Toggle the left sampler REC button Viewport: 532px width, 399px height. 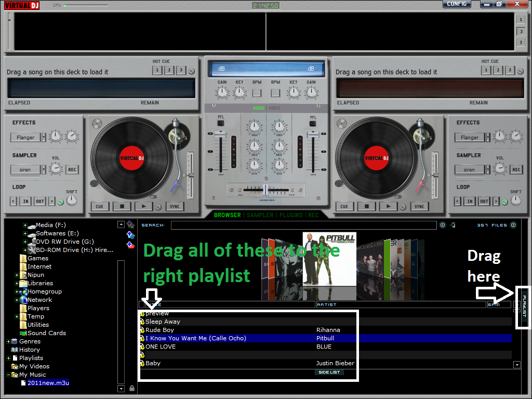[72, 170]
